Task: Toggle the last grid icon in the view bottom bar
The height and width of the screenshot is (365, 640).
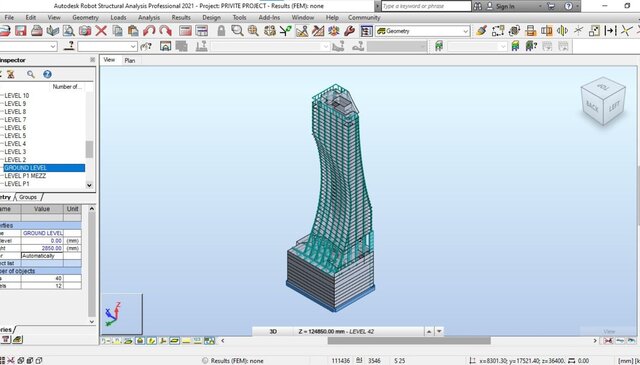Action: coord(209,341)
